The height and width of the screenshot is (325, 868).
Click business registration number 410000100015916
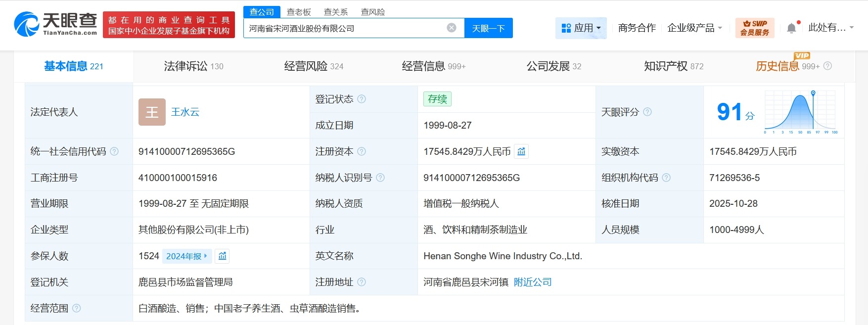[178, 178]
